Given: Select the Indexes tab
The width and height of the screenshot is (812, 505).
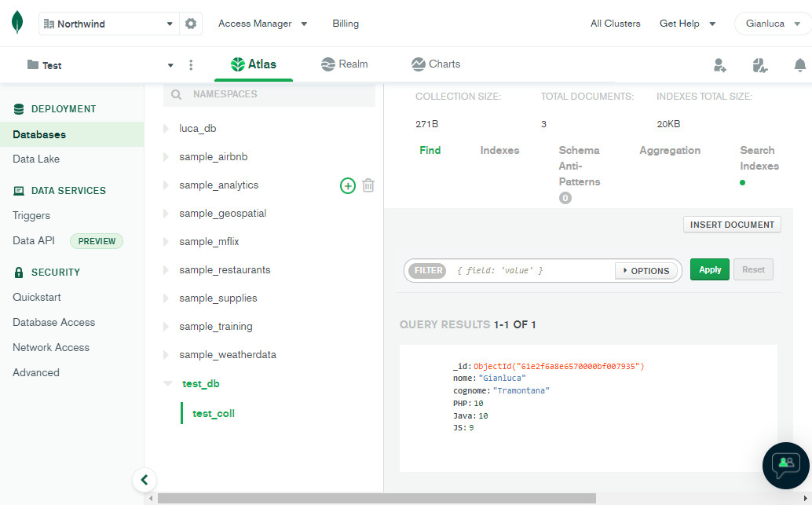Looking at the screenshot, I should (x=499, y=150).
